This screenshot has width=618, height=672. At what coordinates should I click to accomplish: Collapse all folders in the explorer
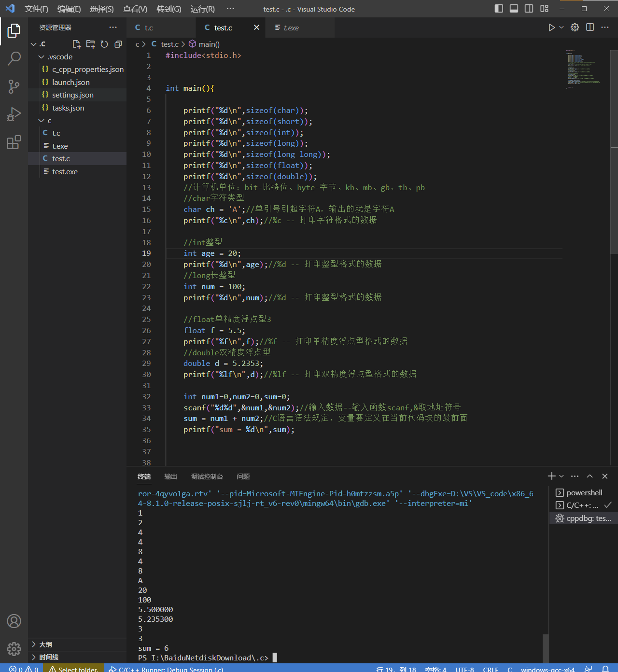point(118,44)
